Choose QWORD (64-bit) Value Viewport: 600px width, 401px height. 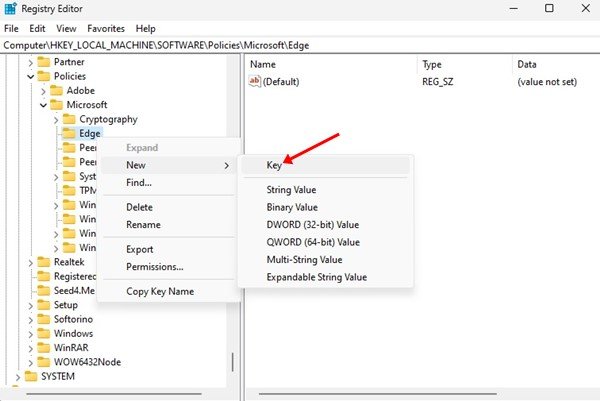tap(326, 242)
